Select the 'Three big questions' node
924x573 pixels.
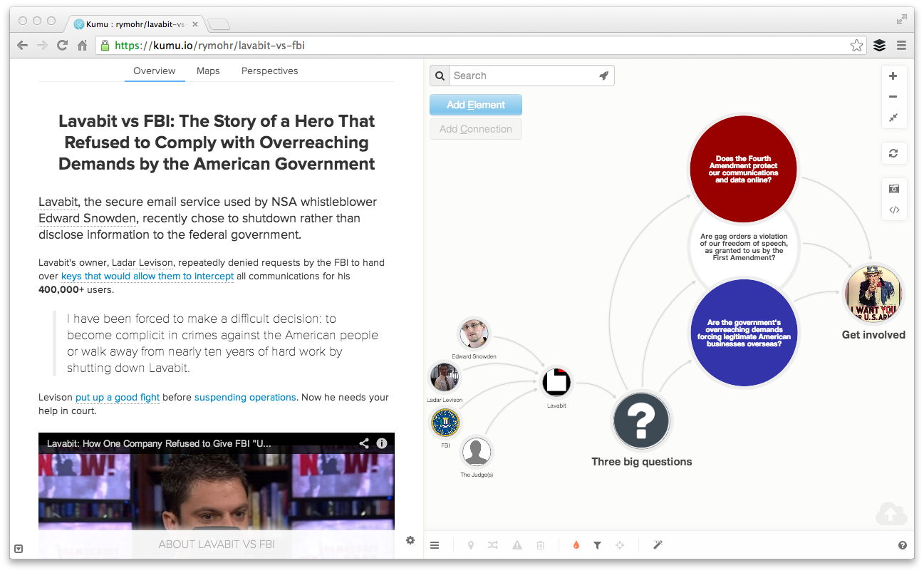[x=641, y=420]
